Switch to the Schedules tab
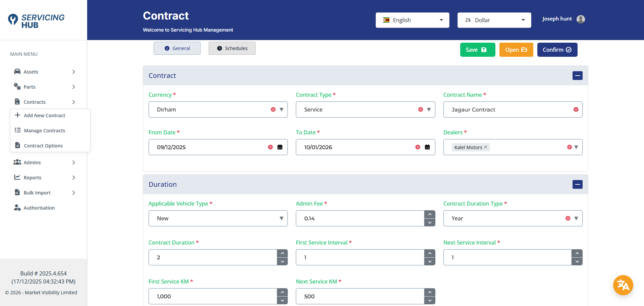 pos(232,48)
